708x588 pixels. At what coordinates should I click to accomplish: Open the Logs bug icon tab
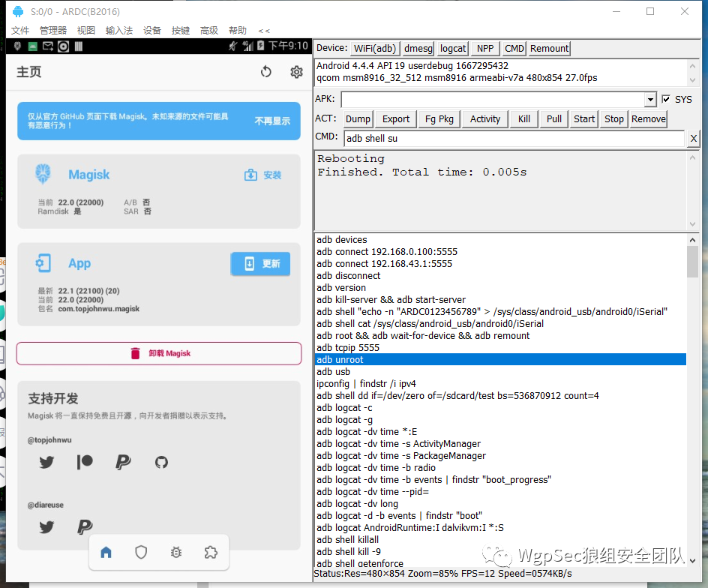[x=176, y=552]
